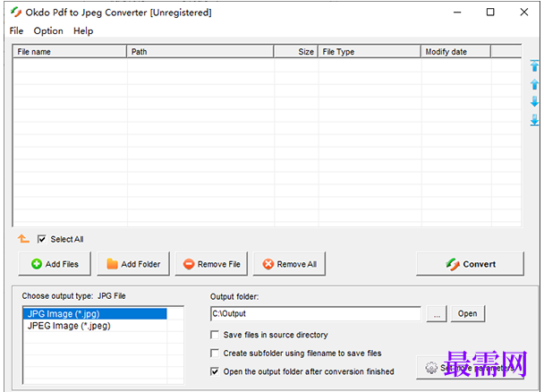Click the Add Files button
This screenshot has height=392, width=544.
pos(55,264)
